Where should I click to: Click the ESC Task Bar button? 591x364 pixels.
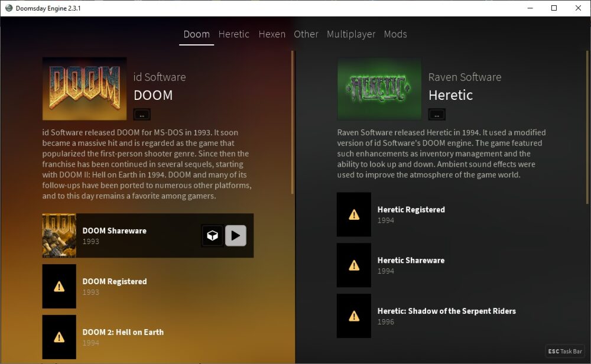(564, 351)
